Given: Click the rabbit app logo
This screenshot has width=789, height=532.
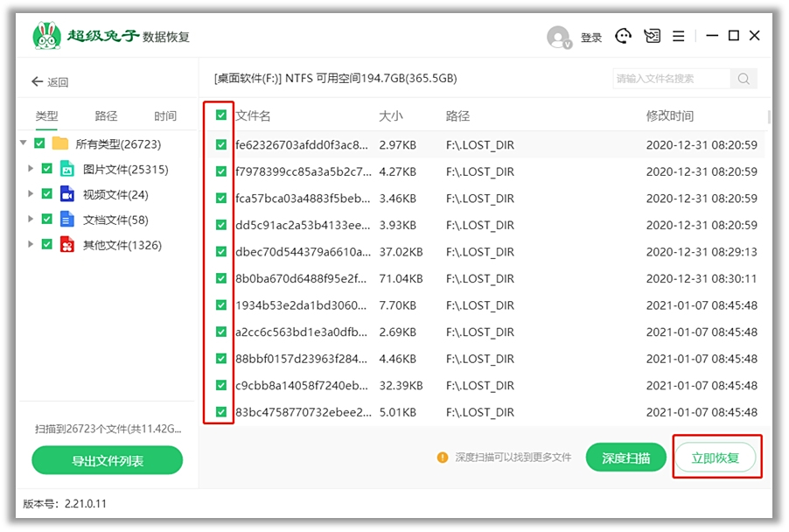Looking at the screenshot, I should coord(46,36).
